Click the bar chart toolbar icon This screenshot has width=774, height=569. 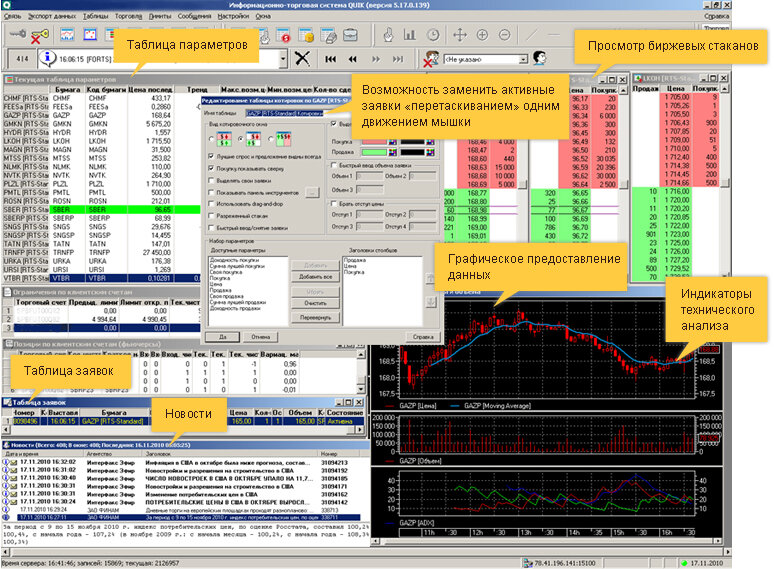[x=410, y=35]
